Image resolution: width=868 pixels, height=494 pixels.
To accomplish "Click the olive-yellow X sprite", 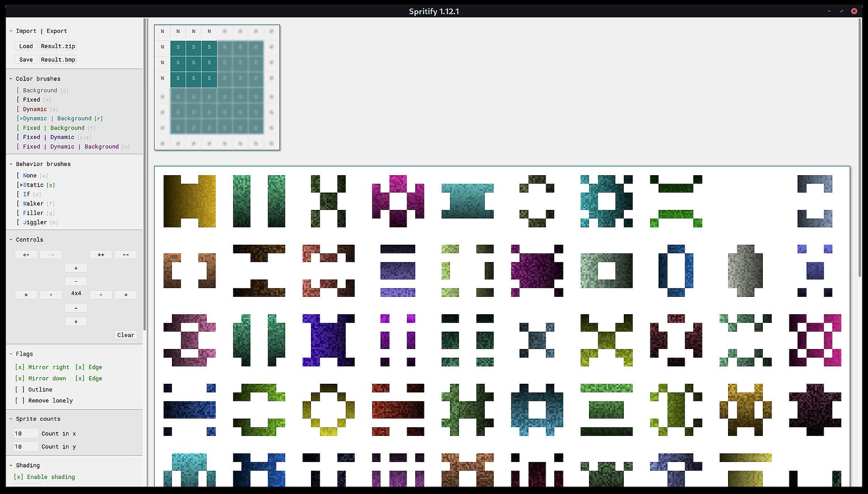I will pyautogui.click(x=606, y=340).
